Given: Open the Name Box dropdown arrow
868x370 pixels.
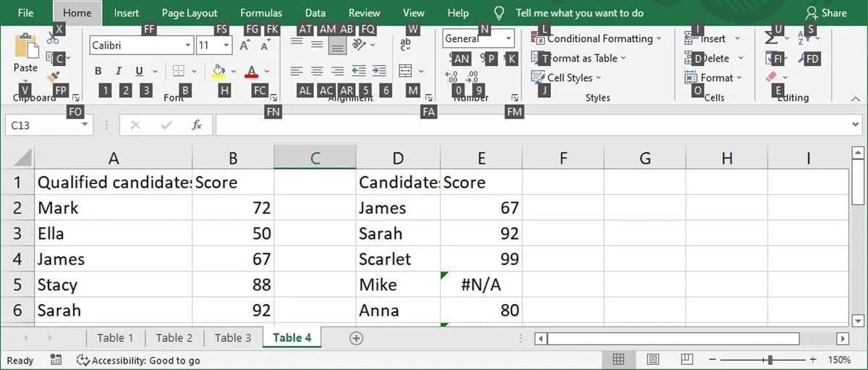Looking at the screenshot, I should 85,125.
